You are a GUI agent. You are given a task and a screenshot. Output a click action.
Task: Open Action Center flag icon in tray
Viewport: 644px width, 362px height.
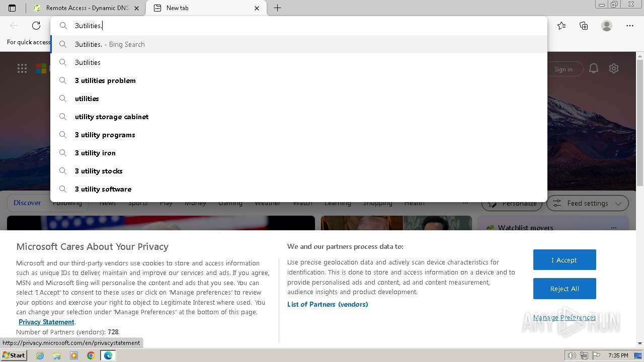tap(596, 355)
